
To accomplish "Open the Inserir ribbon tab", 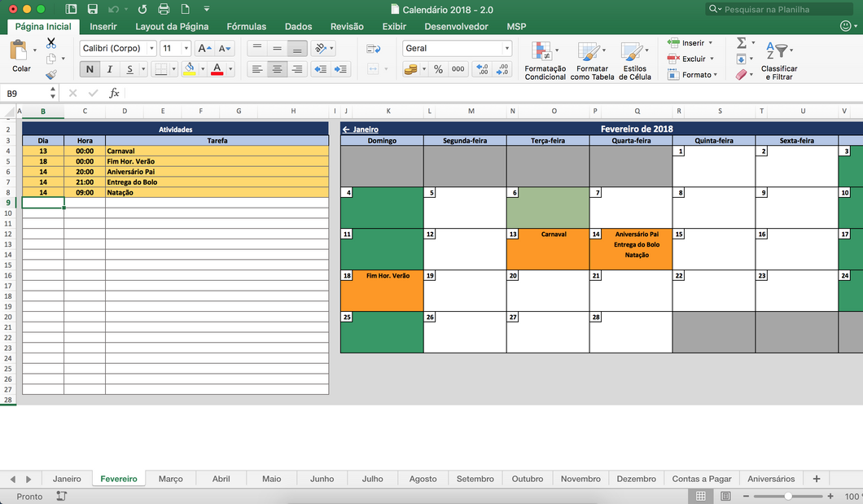I will [103, 26].
